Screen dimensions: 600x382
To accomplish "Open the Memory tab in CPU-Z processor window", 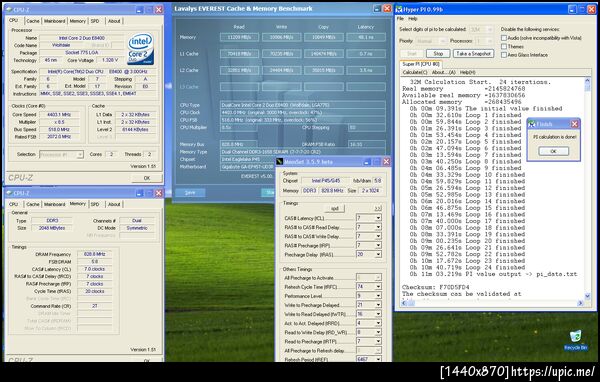I will pyautogui.click(x=78, y=21).
